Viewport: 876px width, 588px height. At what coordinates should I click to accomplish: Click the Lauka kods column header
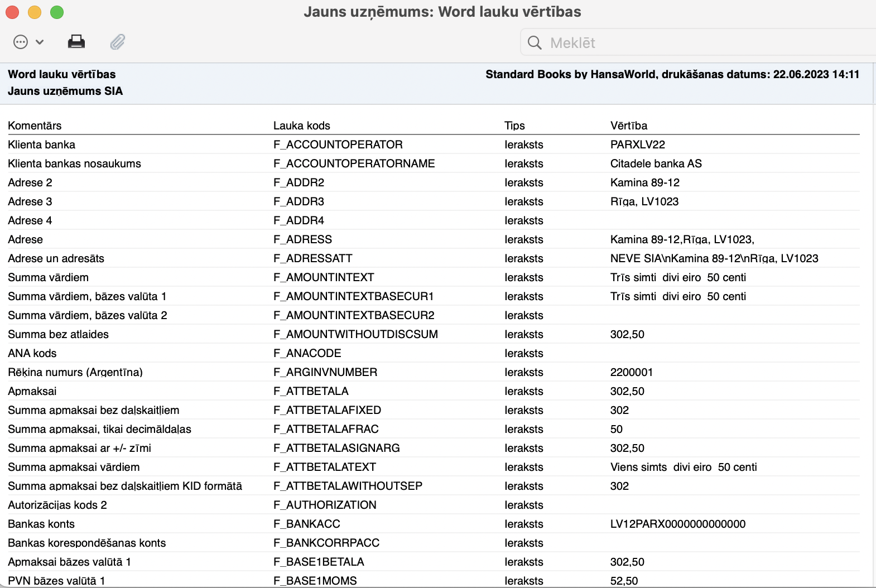tap(302, 126)
